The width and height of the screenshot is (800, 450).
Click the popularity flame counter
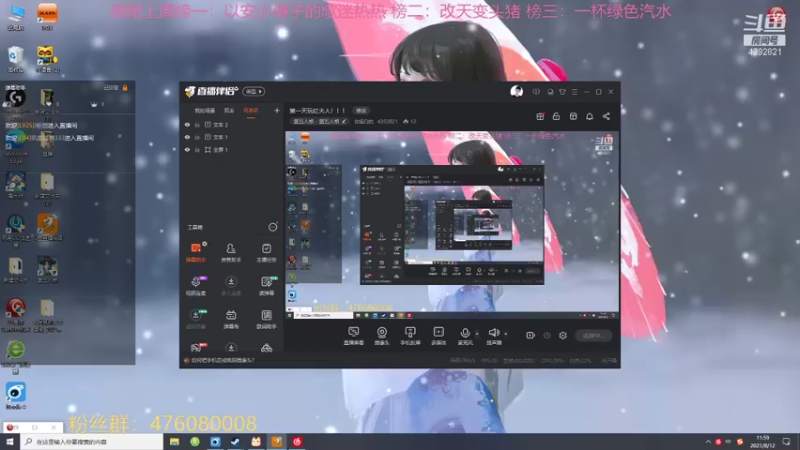click(x=410, y=121)
